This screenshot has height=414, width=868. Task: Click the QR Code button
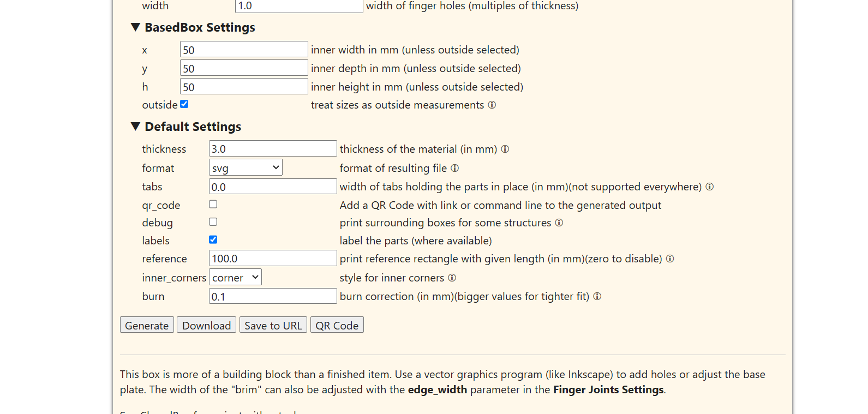click(x=337, y=325)
